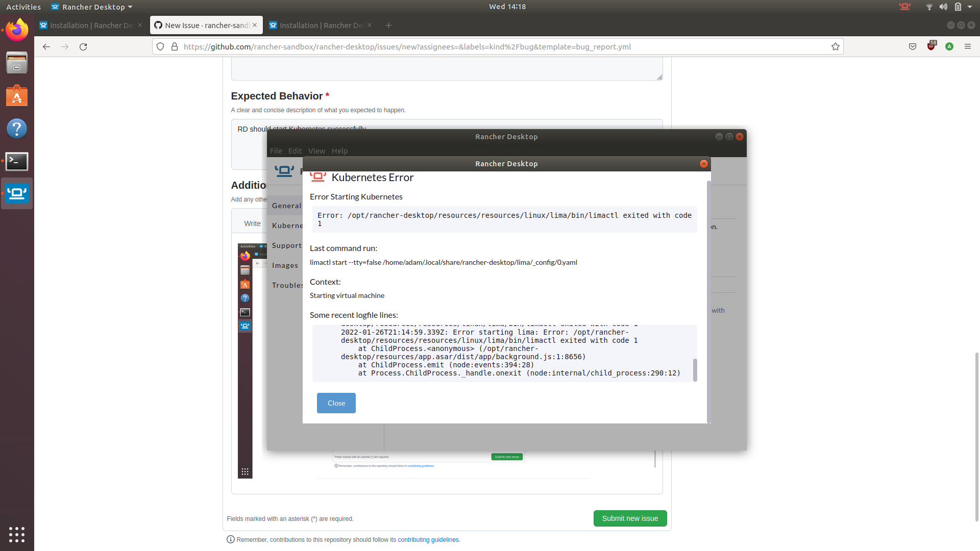Click the browser back arrow
The image size is (980, 551).
(x=46, y=46)
